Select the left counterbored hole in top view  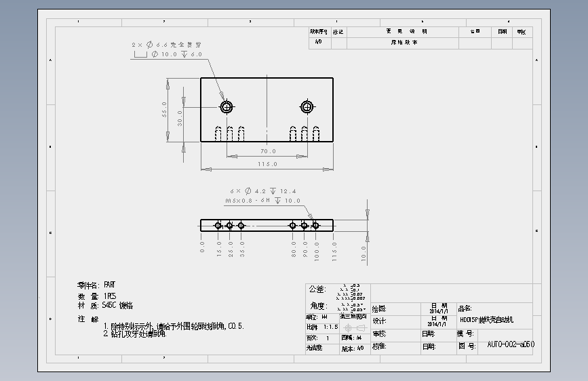[x=226, y=107]
